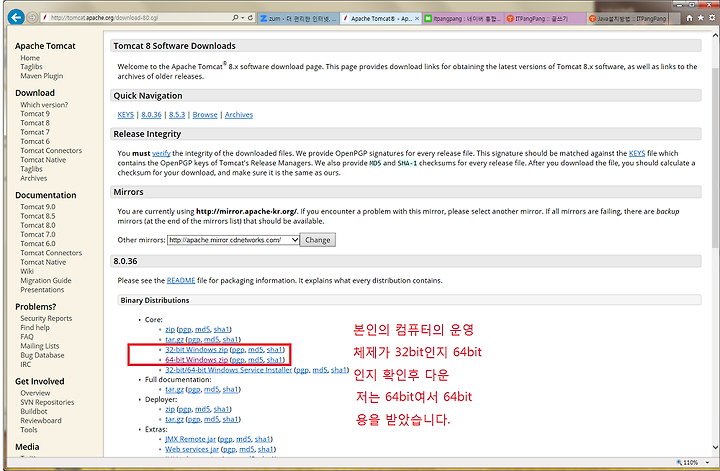Viewport: 720px width, 471px height.
Task: Open Security Reports sidebar link
Action: (46, 319)
